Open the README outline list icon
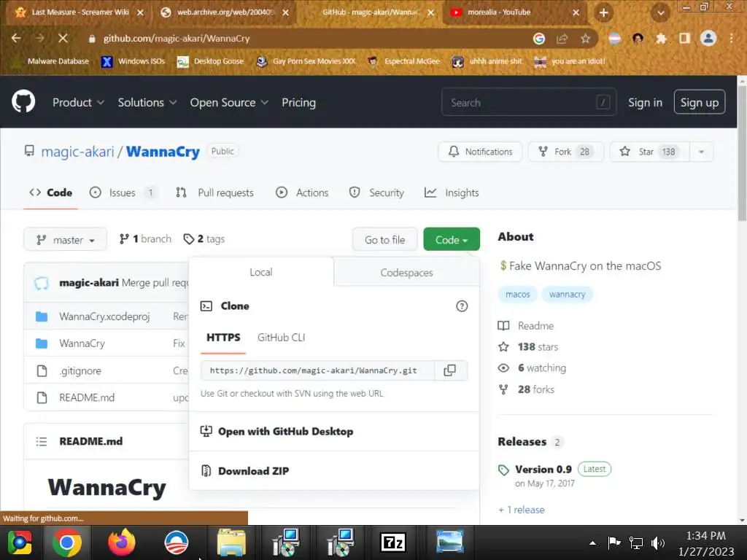 click(42, 441)
